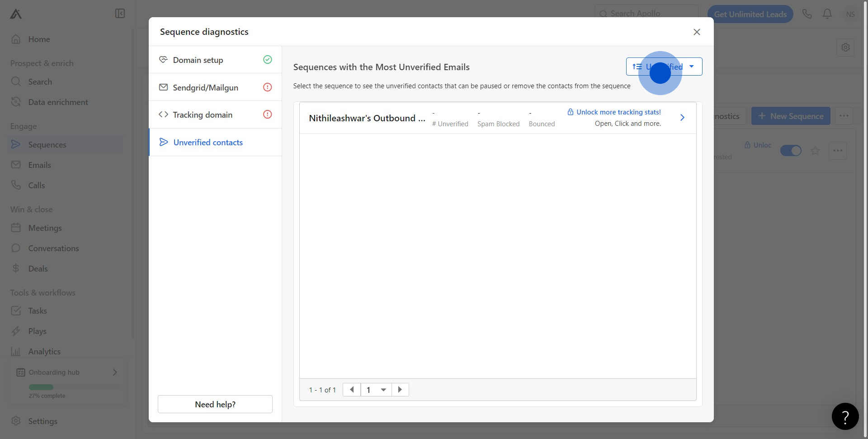
Task: Click the Need help? button
Action: (215, 404)
